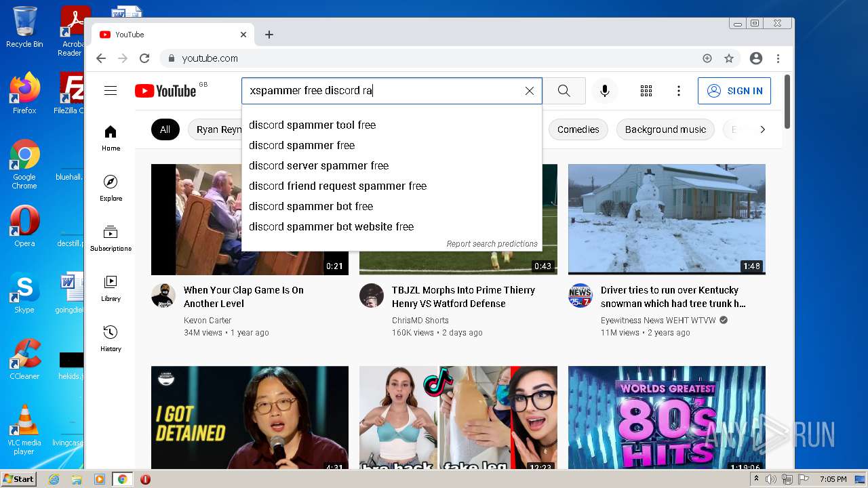Open the Windows Start button
Screen dimensions: 868x488
point(19,479)
